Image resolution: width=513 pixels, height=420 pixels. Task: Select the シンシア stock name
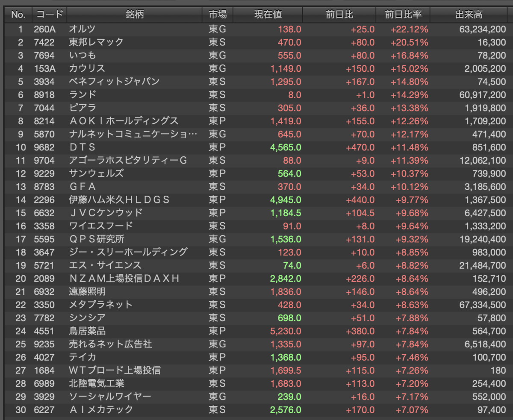click(87, 318)
